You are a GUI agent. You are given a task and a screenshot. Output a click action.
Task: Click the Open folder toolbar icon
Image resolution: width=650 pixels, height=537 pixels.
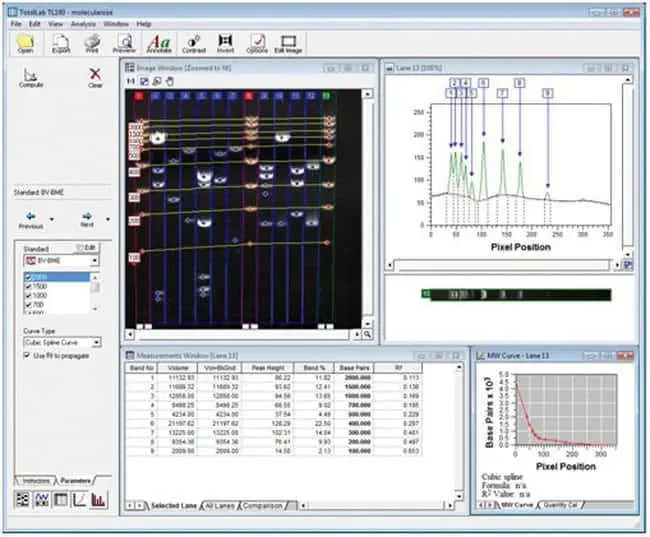point(25,41)
